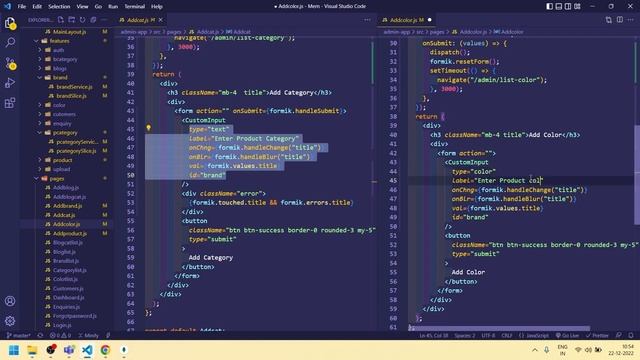
Task: Toggle secondary side bar visibility
Action: click(568, 7)
